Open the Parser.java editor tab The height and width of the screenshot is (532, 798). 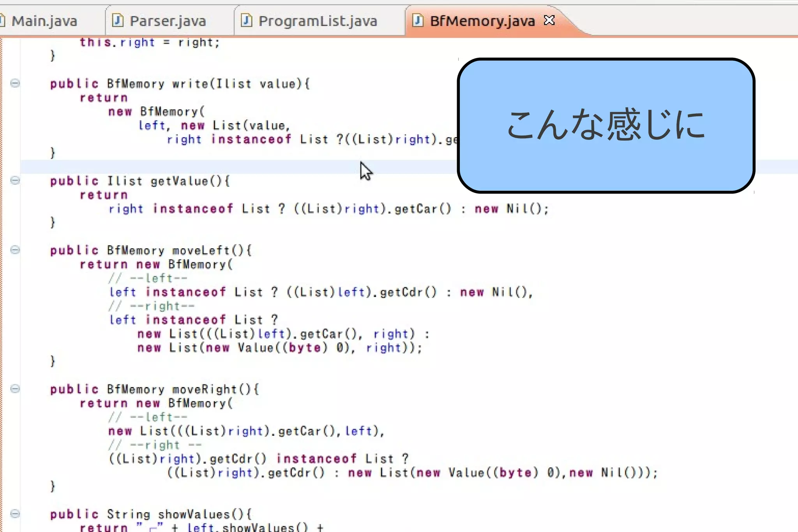(167, 21)
